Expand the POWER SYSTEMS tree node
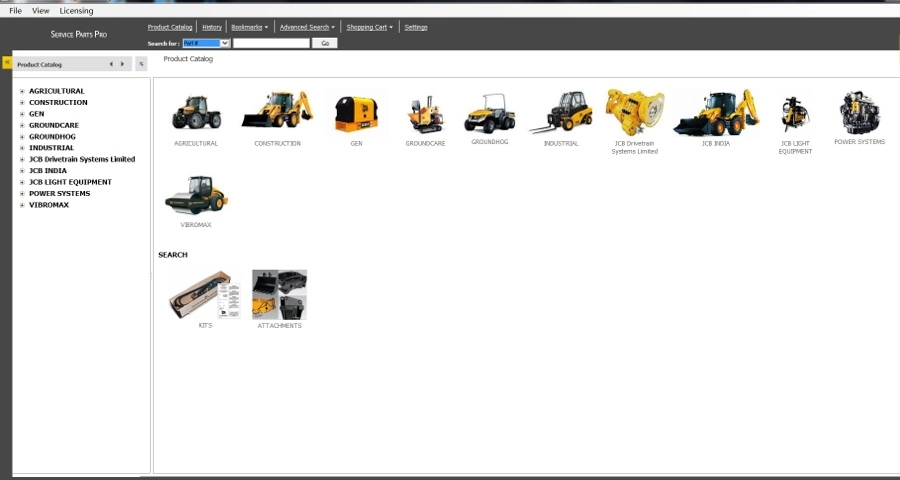The height and width of the screenshot is (480, 900). click(x=22, y=193)
